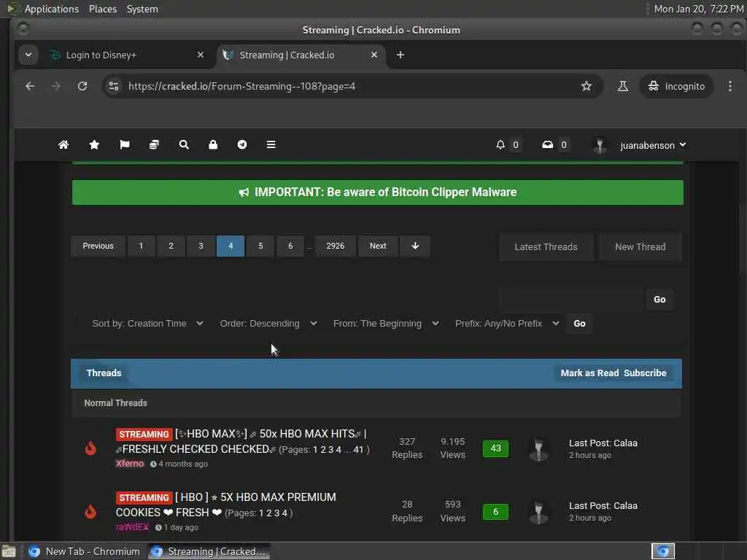Viewport: 747px width, 560px height.
Task: Click Go next to the search field
Action: coord(659,300)
